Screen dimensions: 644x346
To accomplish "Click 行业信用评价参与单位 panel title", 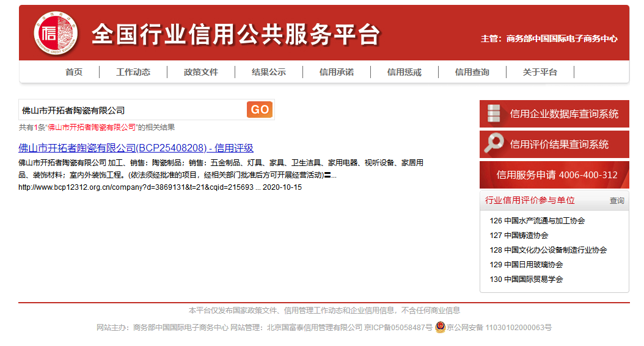I will (529, 201).
